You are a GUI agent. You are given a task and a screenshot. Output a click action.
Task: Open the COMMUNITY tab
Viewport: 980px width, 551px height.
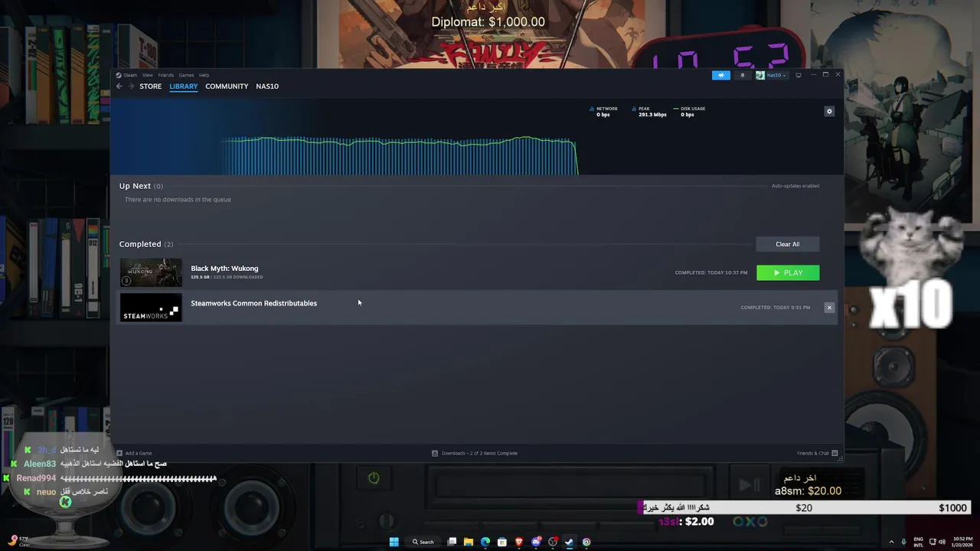(227, 86)
